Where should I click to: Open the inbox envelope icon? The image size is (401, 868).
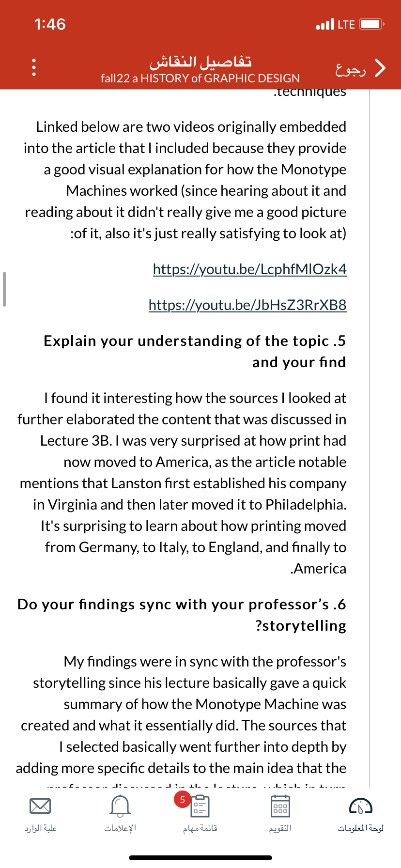click(x=40, y=806)
